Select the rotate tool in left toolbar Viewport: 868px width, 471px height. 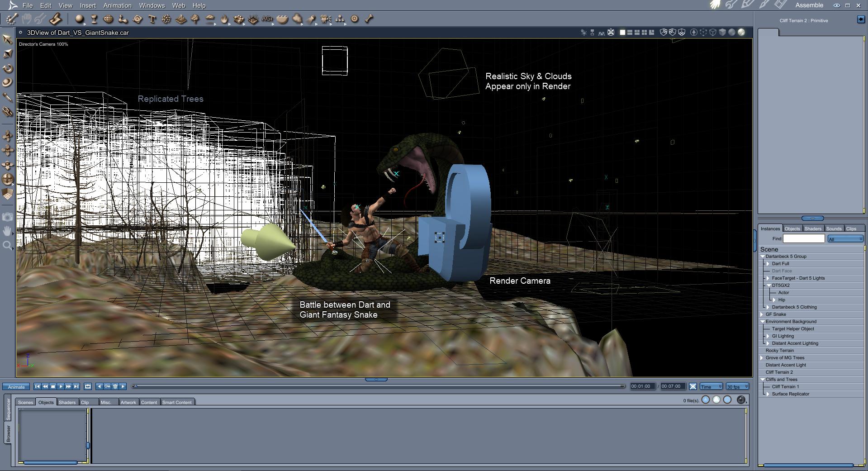click(x=7, y=68)
